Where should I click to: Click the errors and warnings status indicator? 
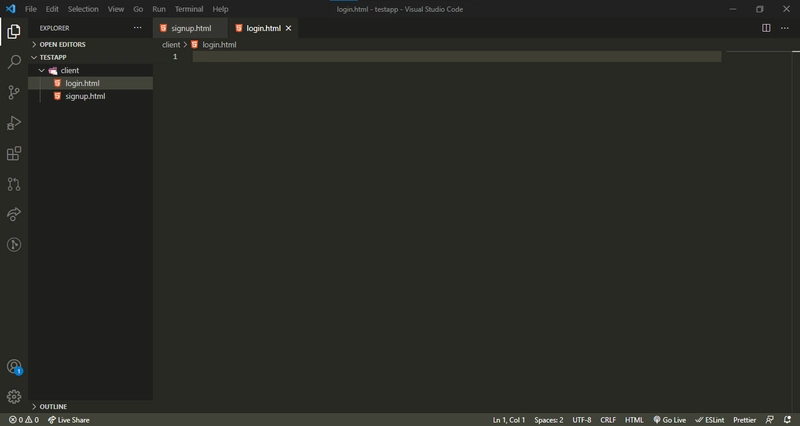coord(23,420)
